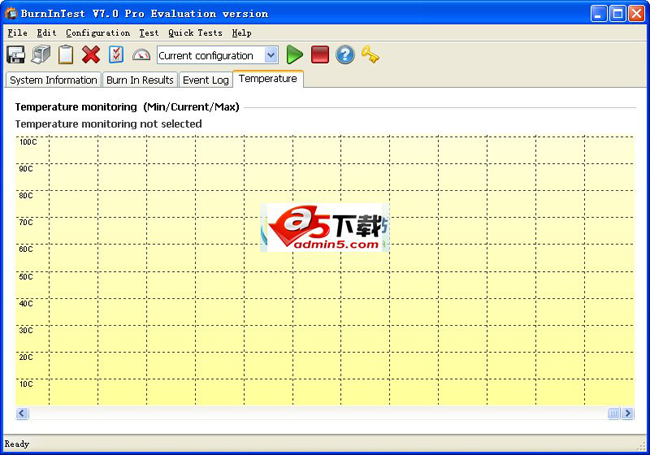Click the BurnInTest title bar app icon

coord(11,14)
